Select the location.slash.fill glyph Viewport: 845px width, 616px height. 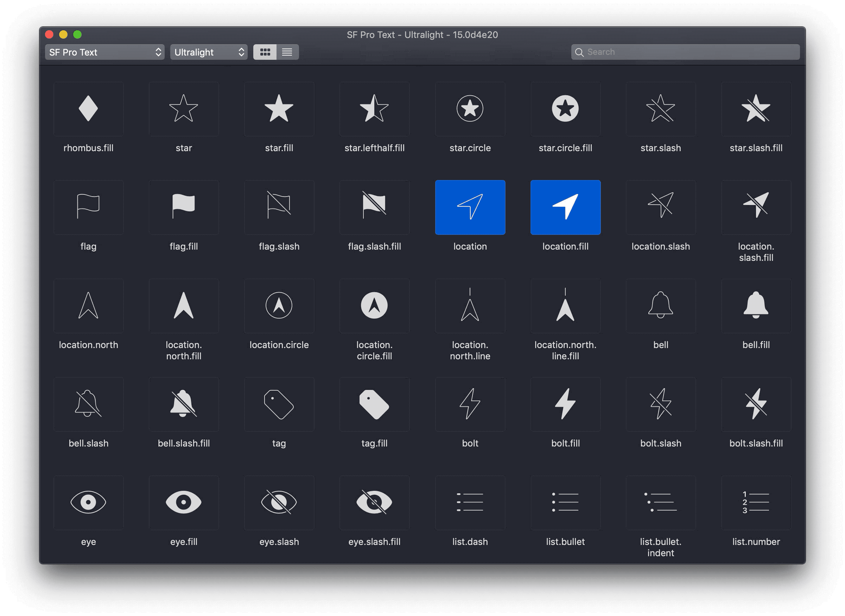[756, 207]
